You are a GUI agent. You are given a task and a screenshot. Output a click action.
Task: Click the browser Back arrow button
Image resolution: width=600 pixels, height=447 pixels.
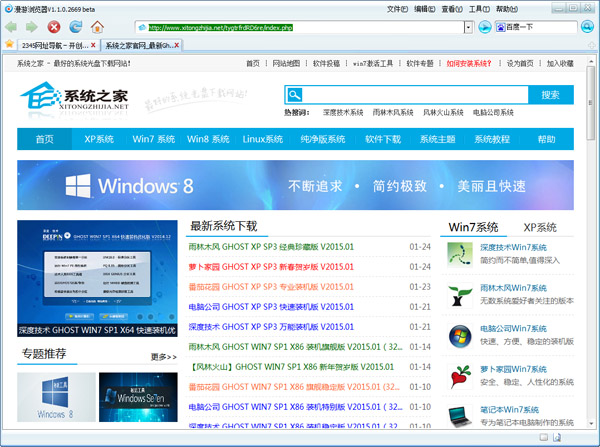(12, 26)
